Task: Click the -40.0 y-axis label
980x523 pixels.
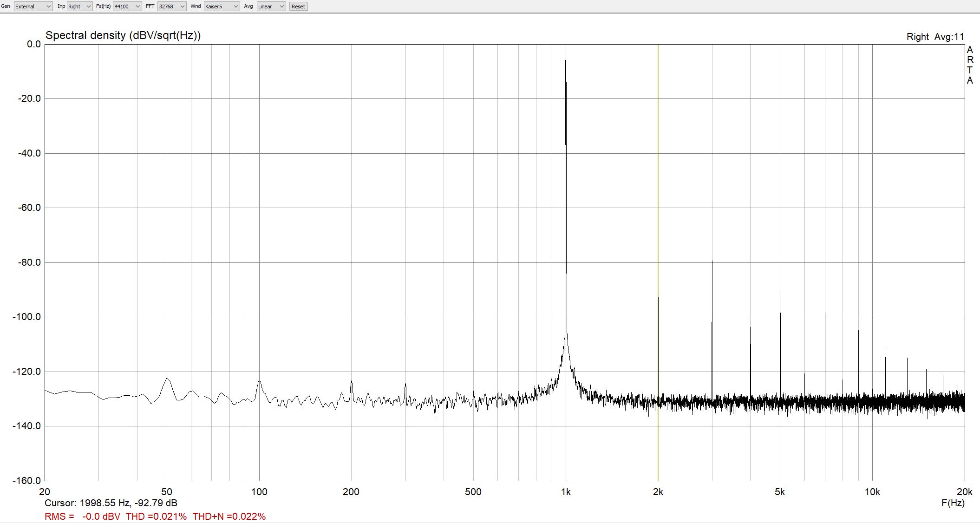Action: [x=30, y=153]
